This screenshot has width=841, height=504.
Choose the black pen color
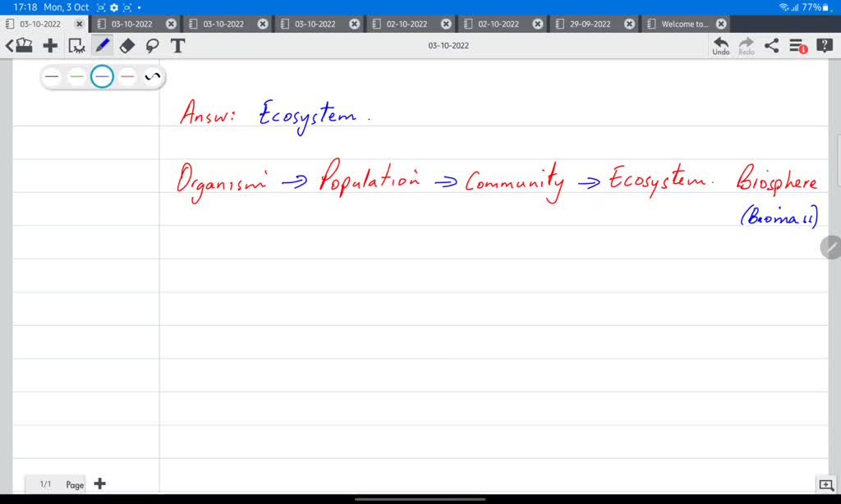(52, 76)
